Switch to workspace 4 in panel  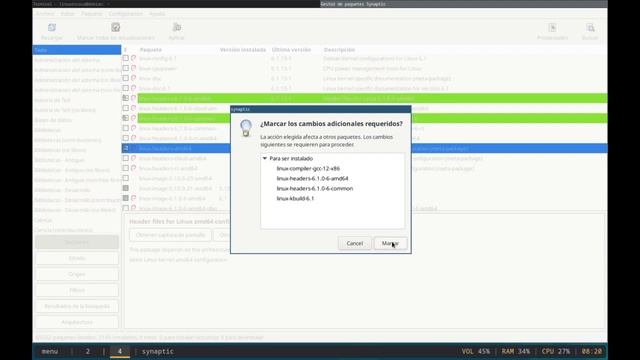coord(120,351)
